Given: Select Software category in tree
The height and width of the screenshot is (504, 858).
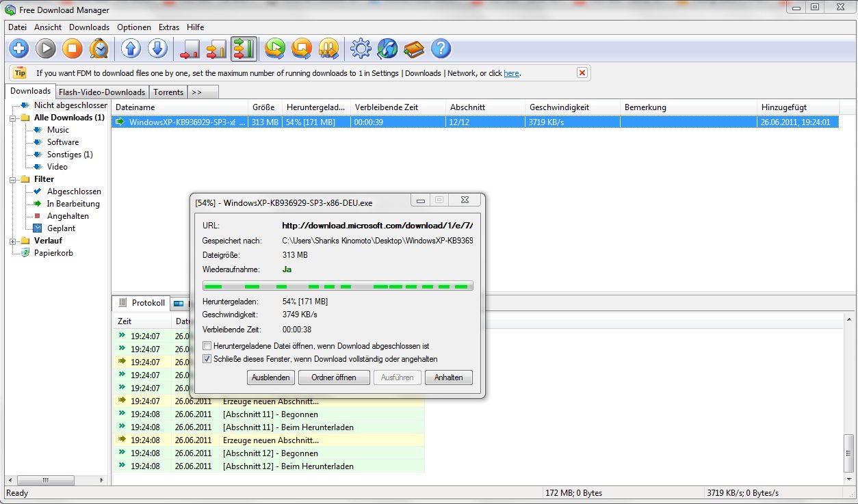Looking at the screenshot, I should [x=63, y=142].
